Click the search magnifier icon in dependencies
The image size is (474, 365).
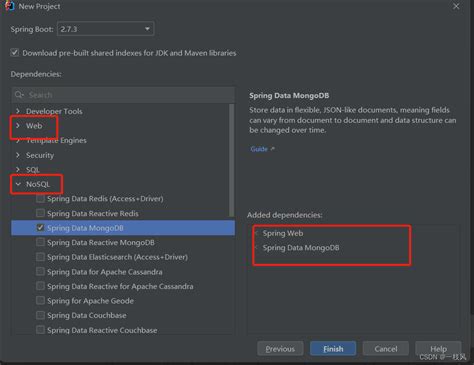point(19,95)
